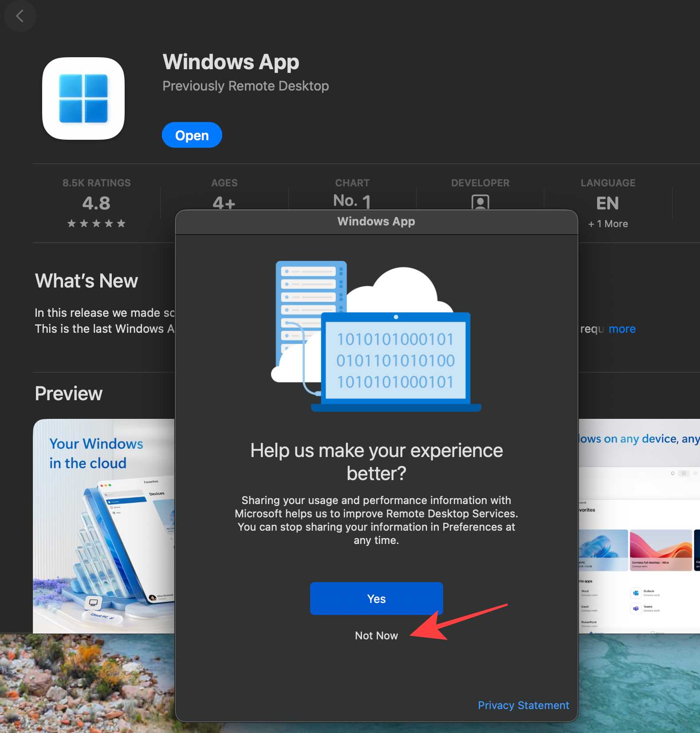Screen dimensions: 700x733
Task: Click the Windows App logo icon
Action: tap(83, 99)
